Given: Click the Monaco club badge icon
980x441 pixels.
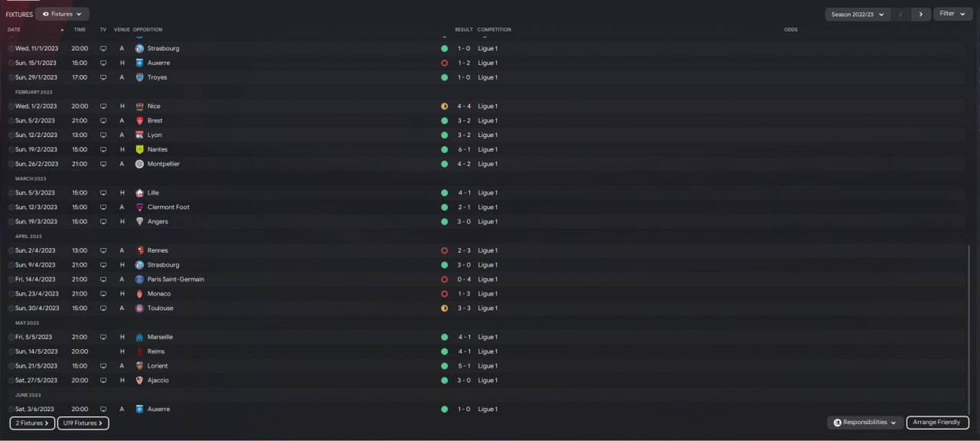Looking at the screenshot, I should coord(139,294).
